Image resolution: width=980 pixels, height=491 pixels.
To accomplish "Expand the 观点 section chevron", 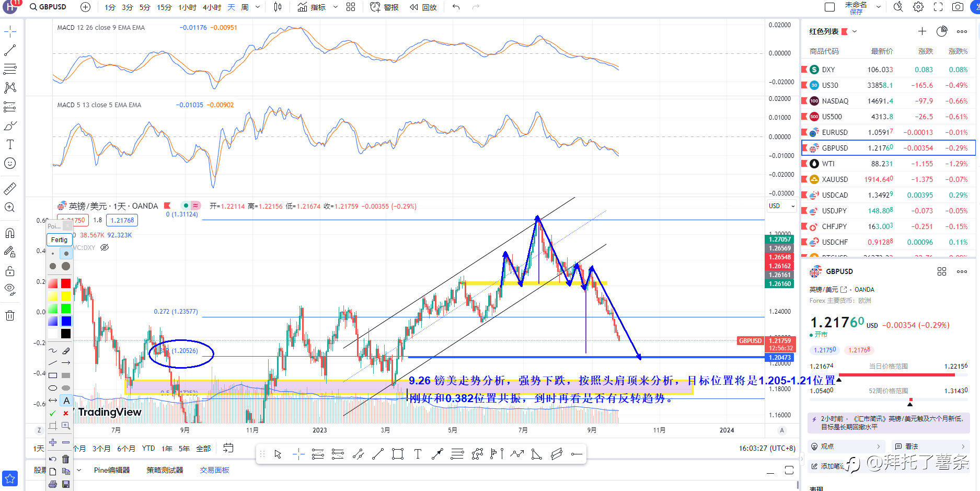I will (x=878, y=447).
